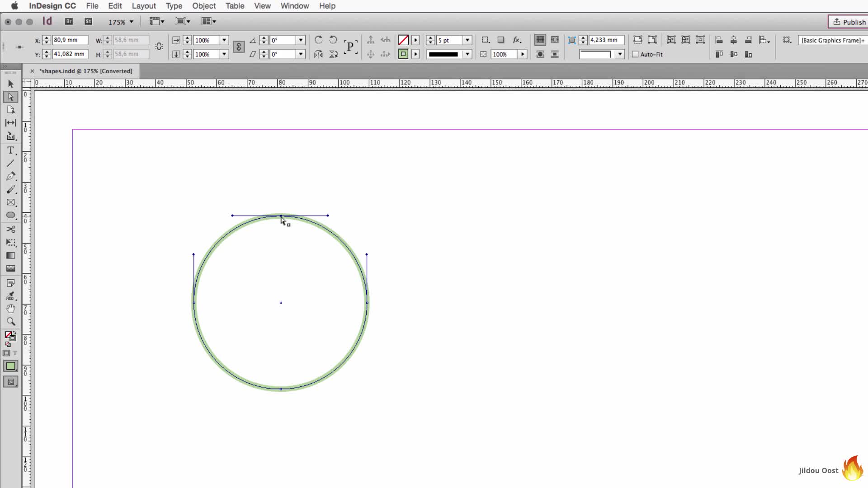Toggle constrain proportions for scaling

click(x=239, y=47)
